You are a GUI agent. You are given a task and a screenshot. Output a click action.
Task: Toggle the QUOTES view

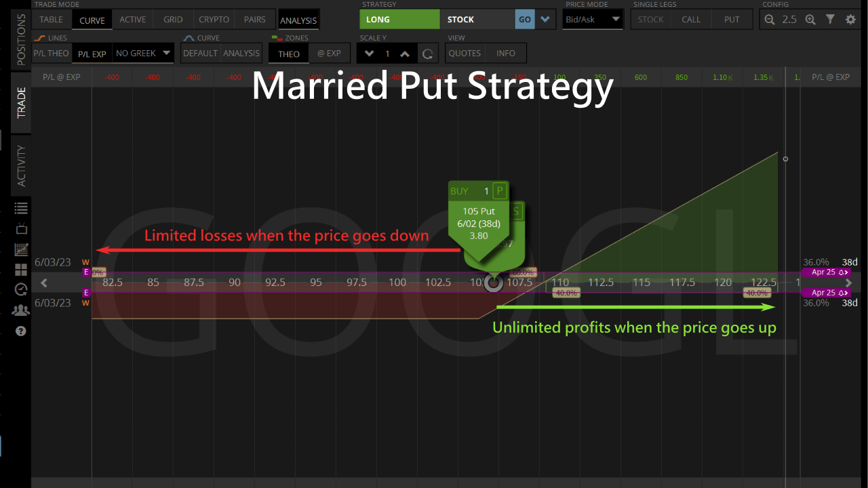coord(465,53)
